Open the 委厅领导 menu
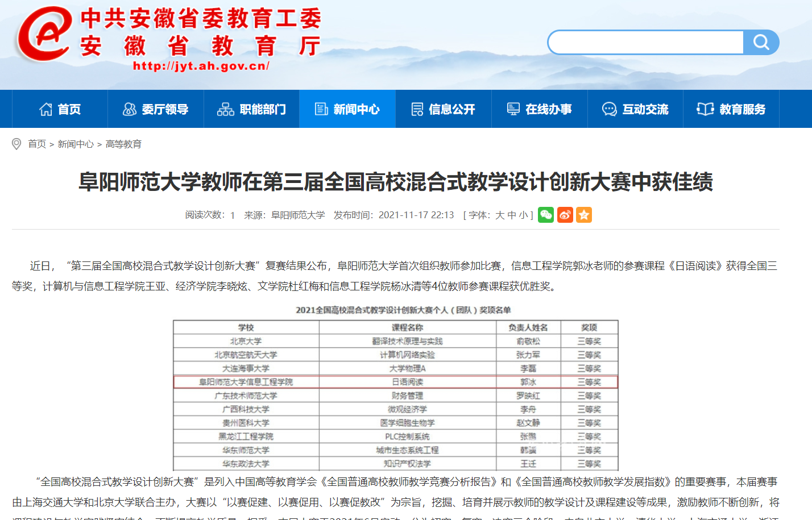 (156, 109)
